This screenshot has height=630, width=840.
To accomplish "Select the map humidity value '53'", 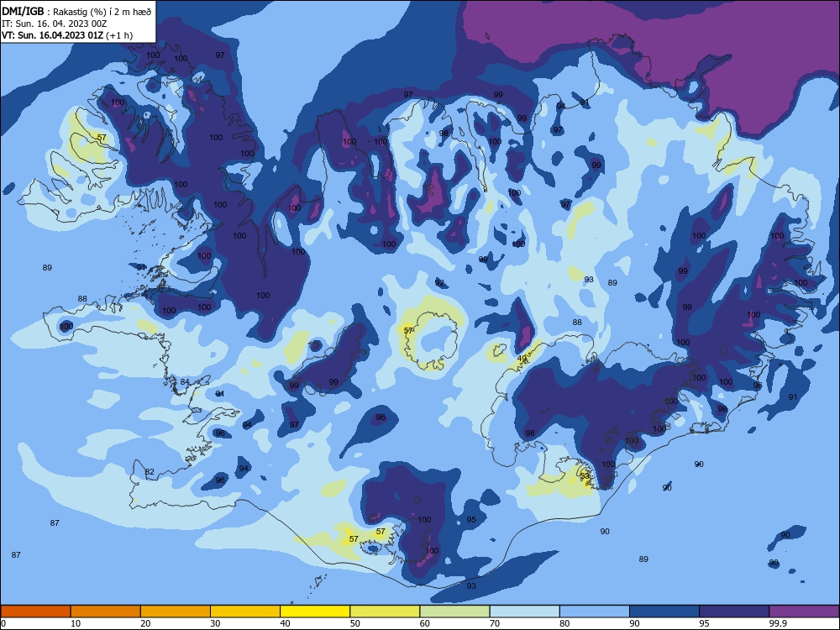I will (585, 475).
